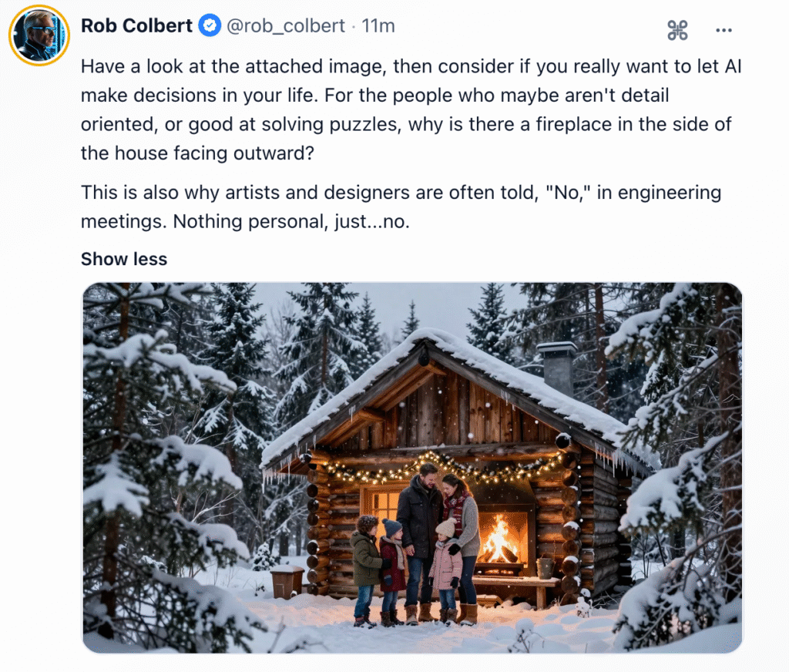Open Rob Colbert's profile avatar
This screenshot has height=672, width=789.
39,35
